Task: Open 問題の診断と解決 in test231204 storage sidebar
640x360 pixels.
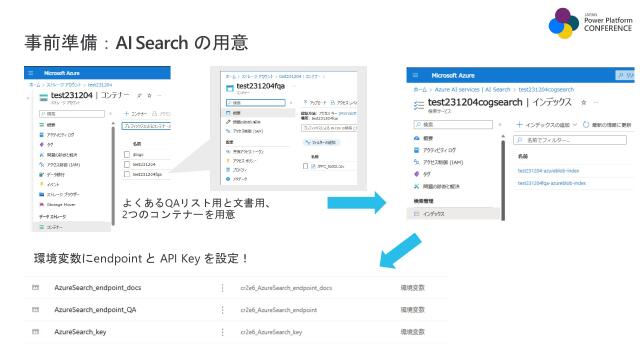Action: (x=62, y=155)
